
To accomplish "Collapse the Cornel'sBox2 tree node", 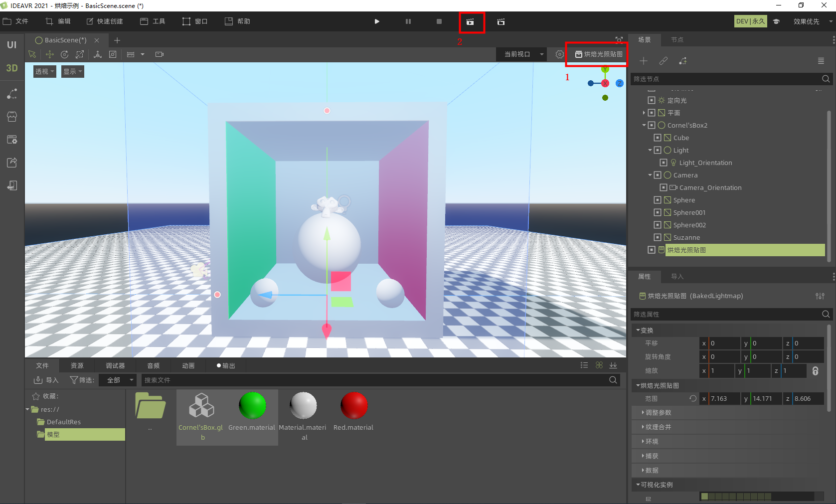I will coord(644,125).
